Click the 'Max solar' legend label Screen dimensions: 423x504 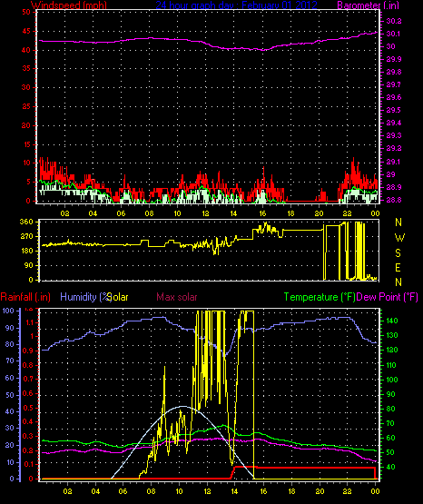[177, 297]
